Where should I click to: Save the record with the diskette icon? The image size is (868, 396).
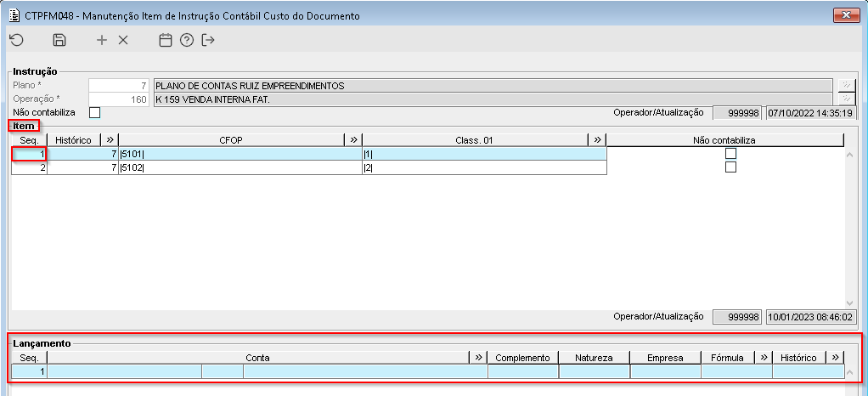(x=59, y=40)
